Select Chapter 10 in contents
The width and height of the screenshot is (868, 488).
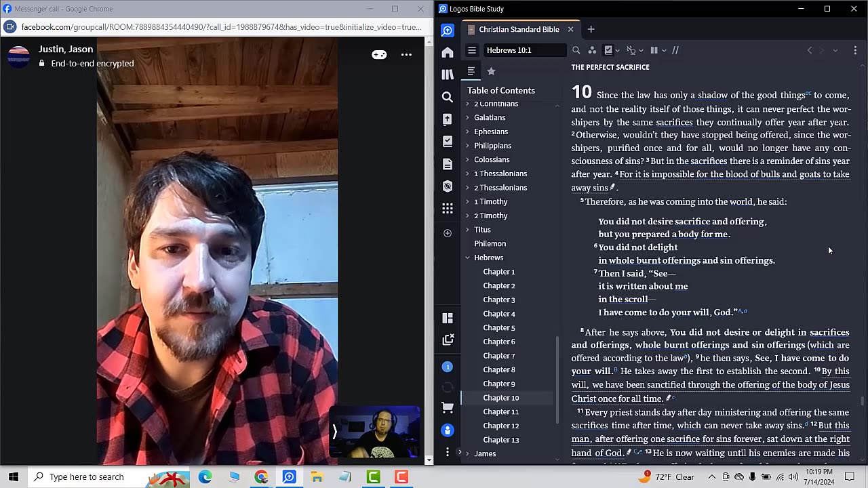point(500,398)
